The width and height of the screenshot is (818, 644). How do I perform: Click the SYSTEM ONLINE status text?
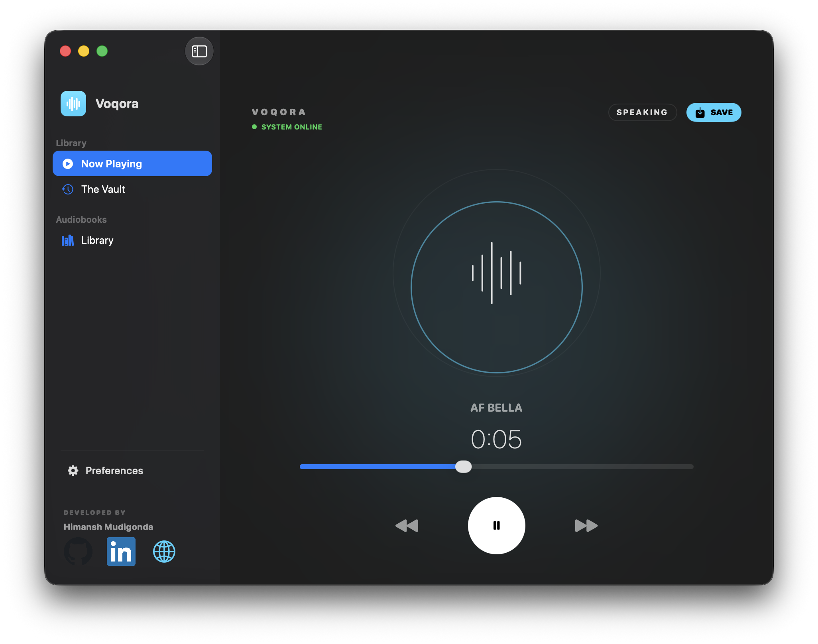point(291,127)
